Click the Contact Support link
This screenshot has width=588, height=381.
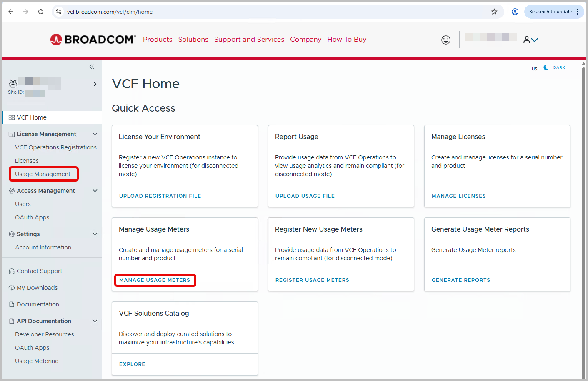40,271
